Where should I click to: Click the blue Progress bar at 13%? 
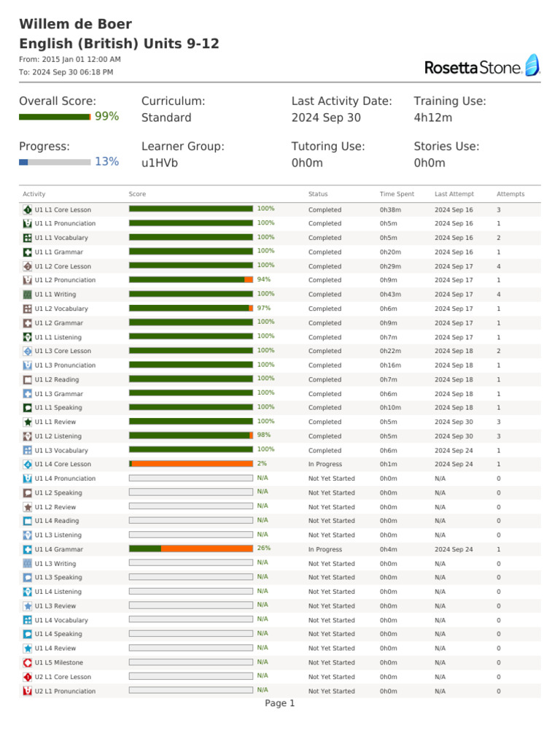[x=55, y=162]
